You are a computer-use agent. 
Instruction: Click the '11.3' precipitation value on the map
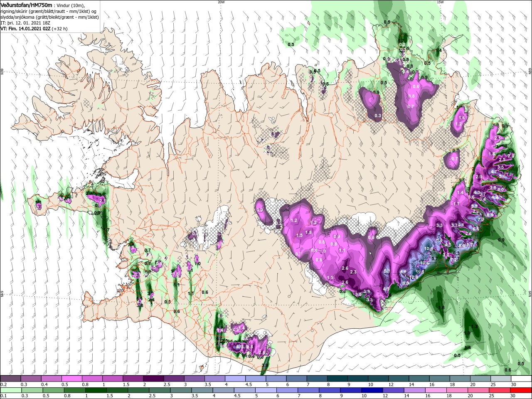coord(420,272)
